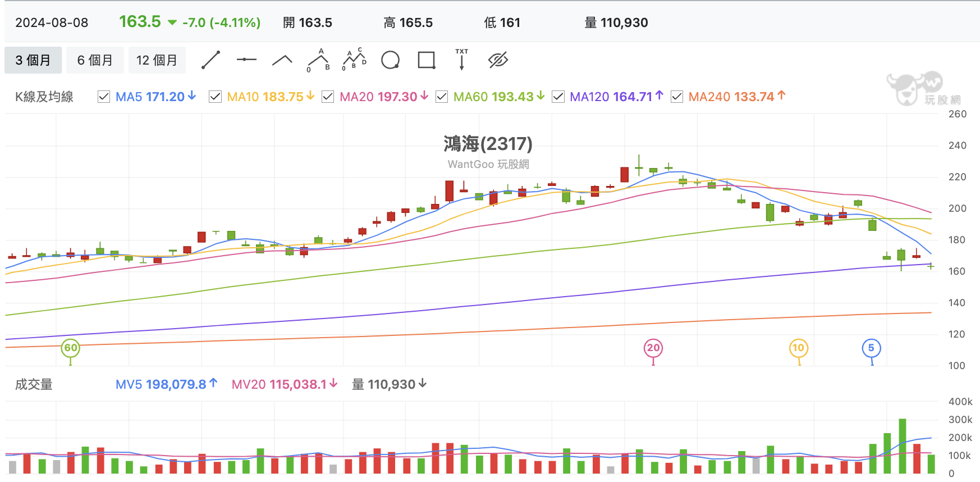Switch to the 3 個月 range tab
This screenshot has height=482, width=980.
click(x=33, y=60)
